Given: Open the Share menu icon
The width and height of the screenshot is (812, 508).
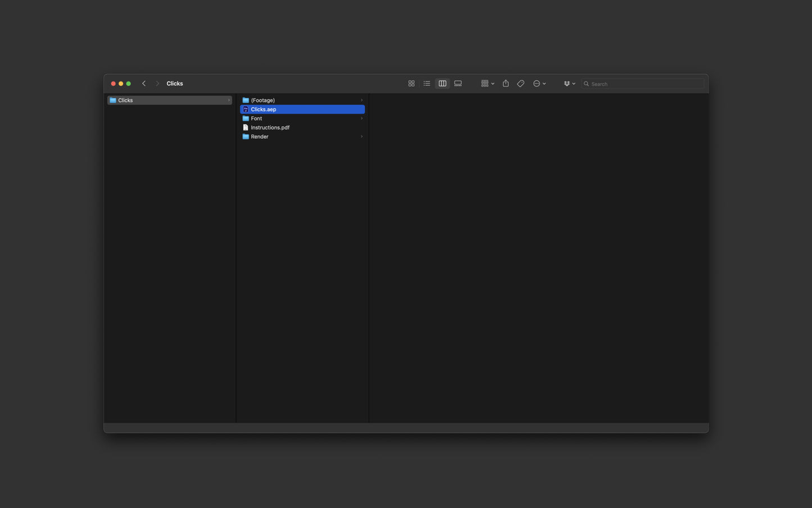Looking at the screenshot, I should coord(506,83).
